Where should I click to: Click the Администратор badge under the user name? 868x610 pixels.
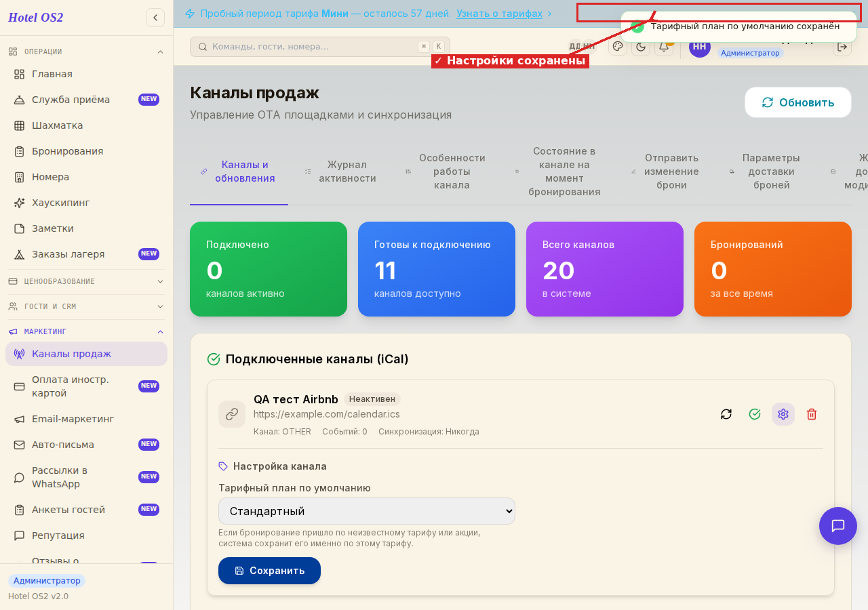(750, 53)
